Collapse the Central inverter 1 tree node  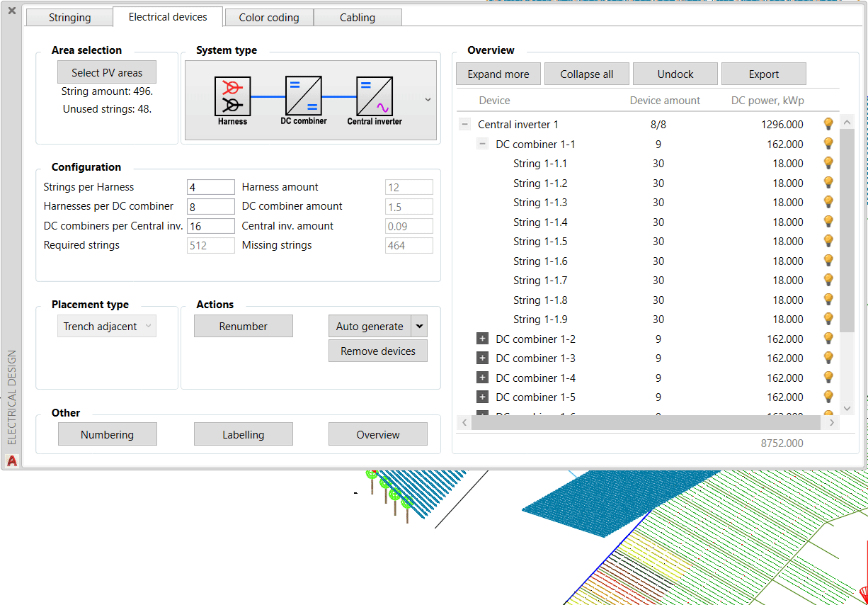[x=465, y=124]
